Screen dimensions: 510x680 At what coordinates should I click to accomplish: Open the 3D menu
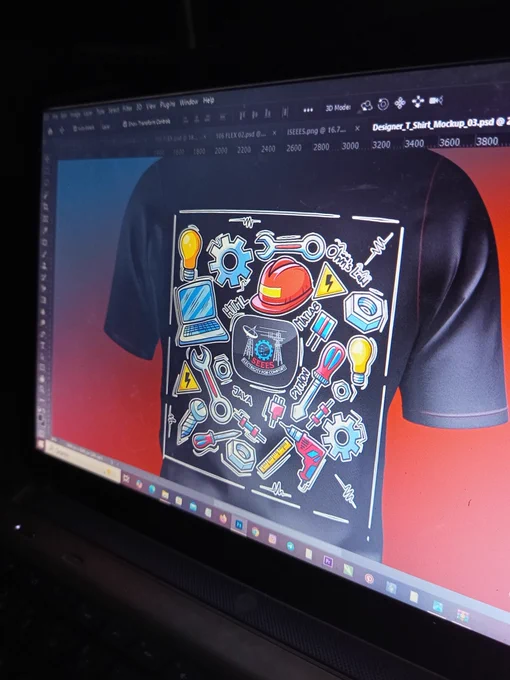[x=139, y=107]
